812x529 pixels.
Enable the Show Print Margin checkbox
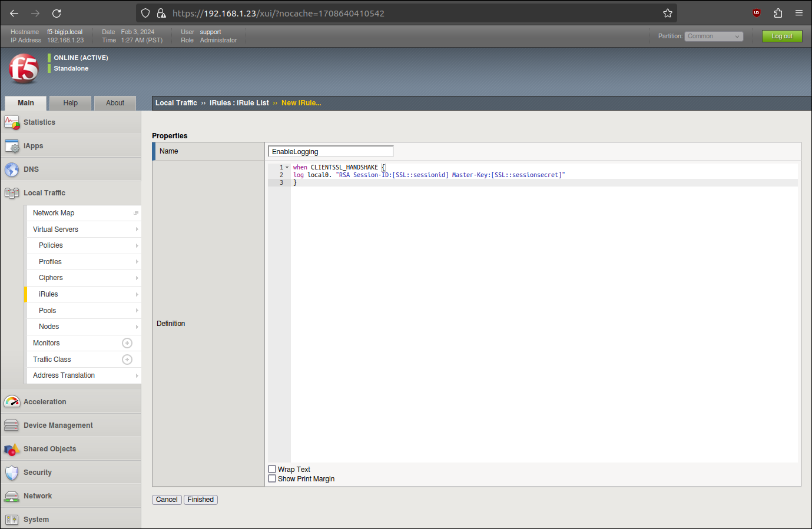272,479
